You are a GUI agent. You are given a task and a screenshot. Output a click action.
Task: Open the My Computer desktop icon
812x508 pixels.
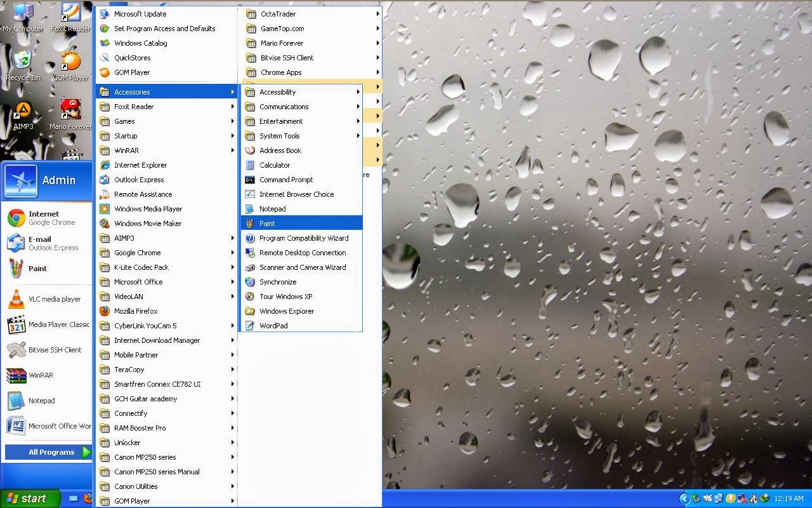pos(23,17)
